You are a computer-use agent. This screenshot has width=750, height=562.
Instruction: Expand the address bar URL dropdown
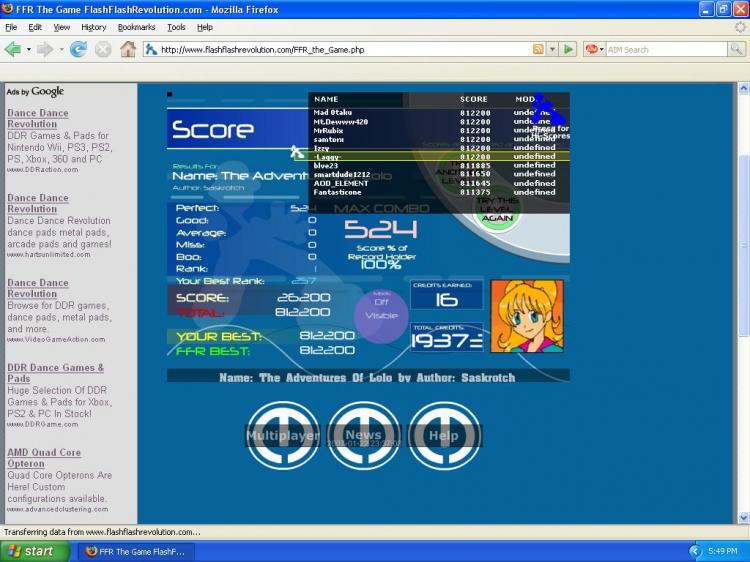552,49
